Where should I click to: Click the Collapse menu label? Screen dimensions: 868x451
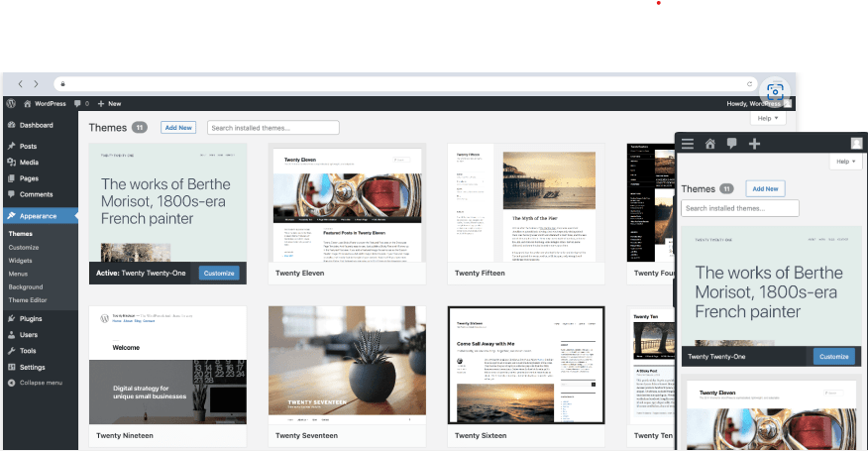click(41, 383)
